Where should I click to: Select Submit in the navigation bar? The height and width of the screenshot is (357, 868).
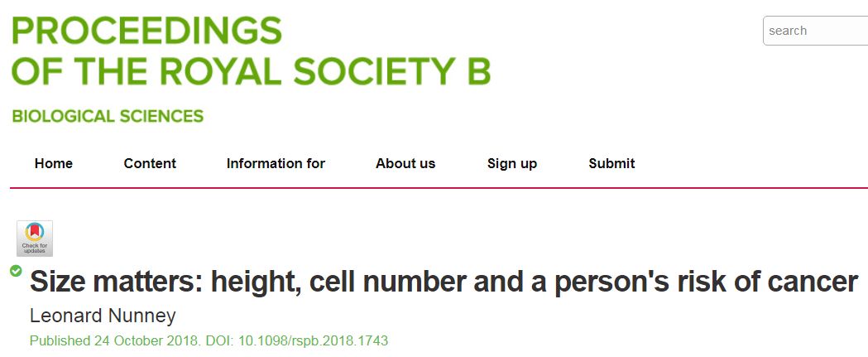pyautogui.click(x=611, y=163)
